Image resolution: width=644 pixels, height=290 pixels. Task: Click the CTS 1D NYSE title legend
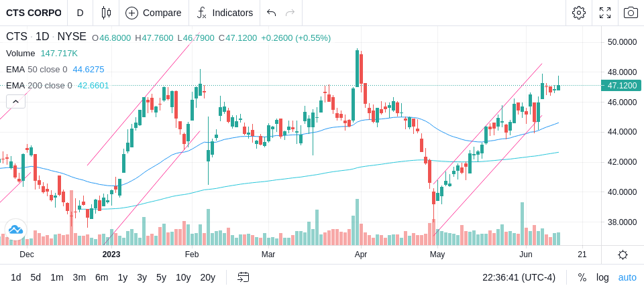click(x=46, y=37)
